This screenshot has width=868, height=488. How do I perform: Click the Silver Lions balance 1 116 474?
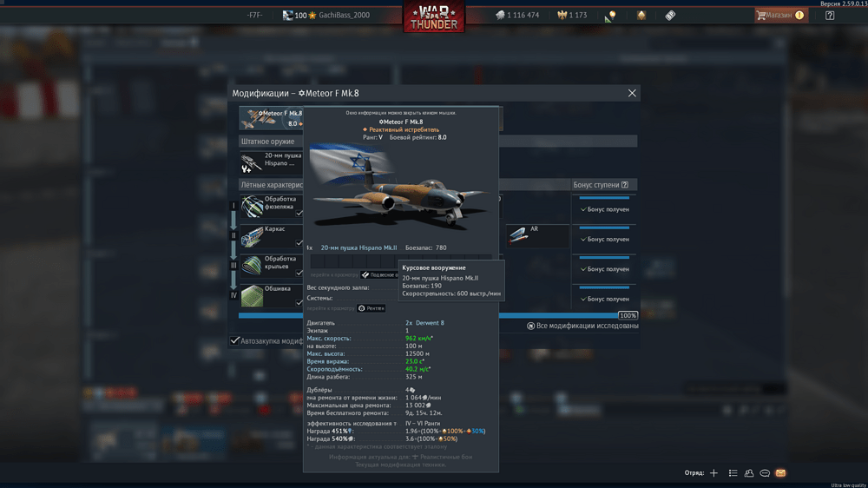pyautogui.click(x=517, y=15)
